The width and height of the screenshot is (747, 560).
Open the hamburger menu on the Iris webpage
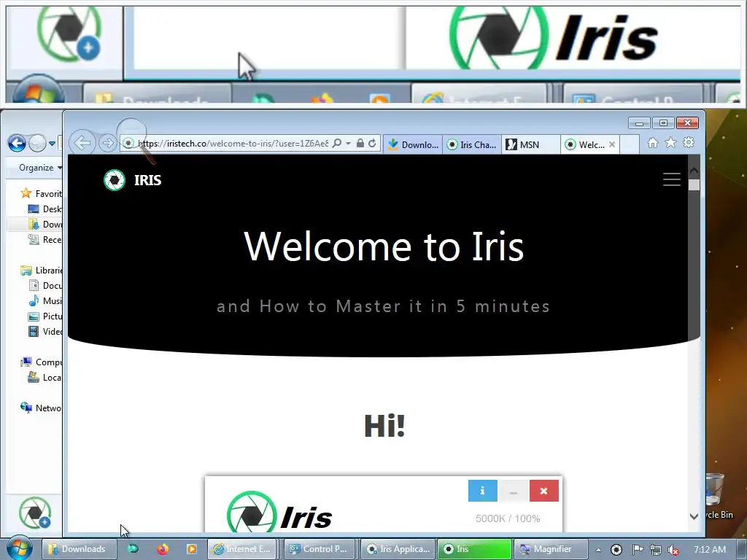point(671,179)
